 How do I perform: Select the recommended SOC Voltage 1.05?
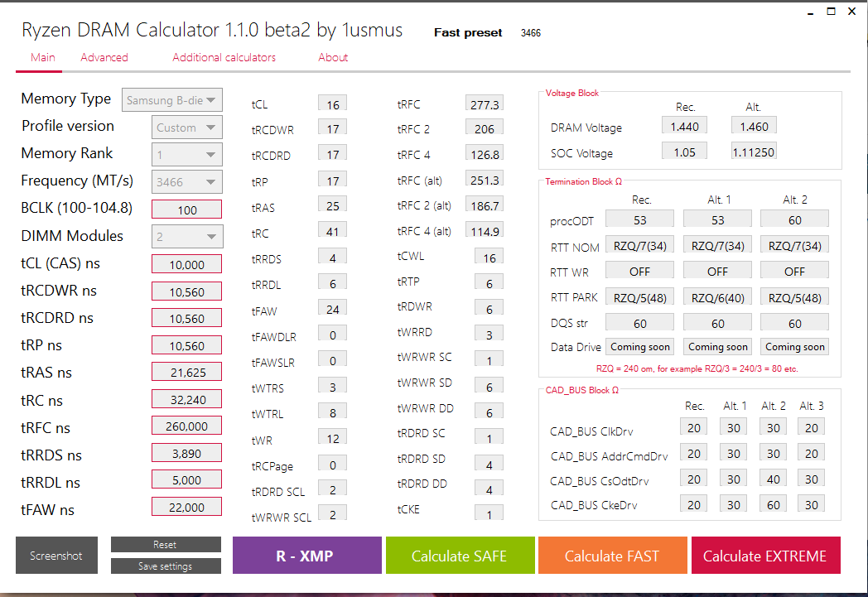[x=685, y=152]
